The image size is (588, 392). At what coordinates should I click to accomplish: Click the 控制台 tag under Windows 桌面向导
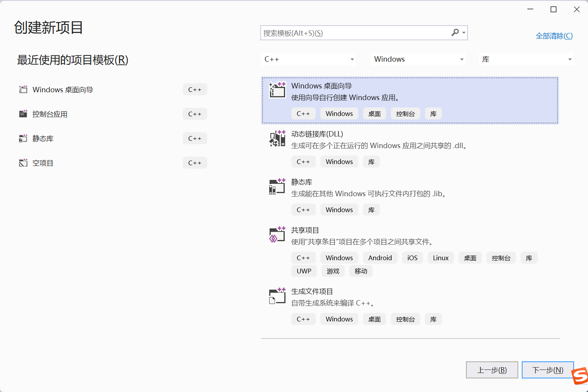406,114
